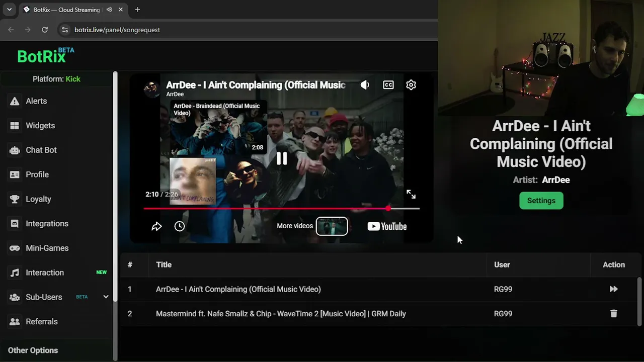
Task: Click the ArrDee channel avatar
Action: [x=151, y=88]
